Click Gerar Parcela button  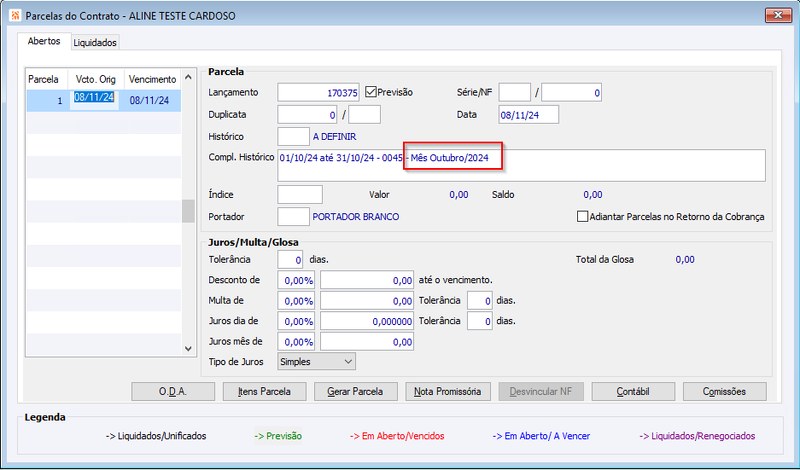356,392
